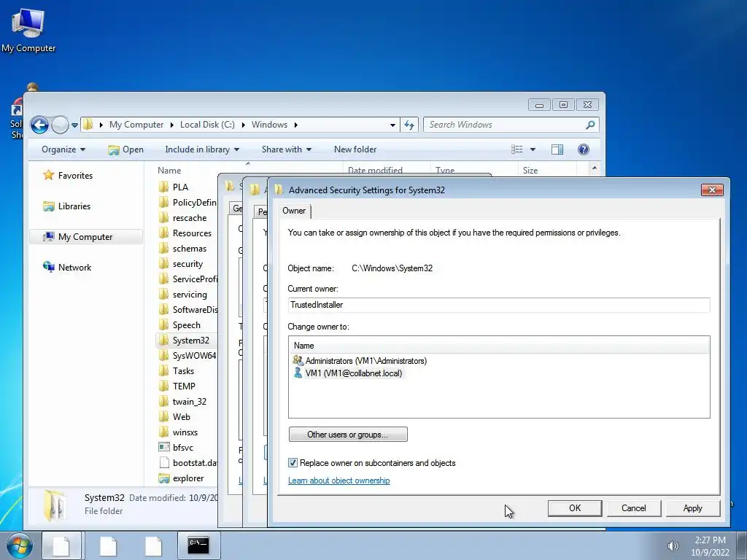
Task: Open the recent pages dropdown arrow
Action: point(75,125)
